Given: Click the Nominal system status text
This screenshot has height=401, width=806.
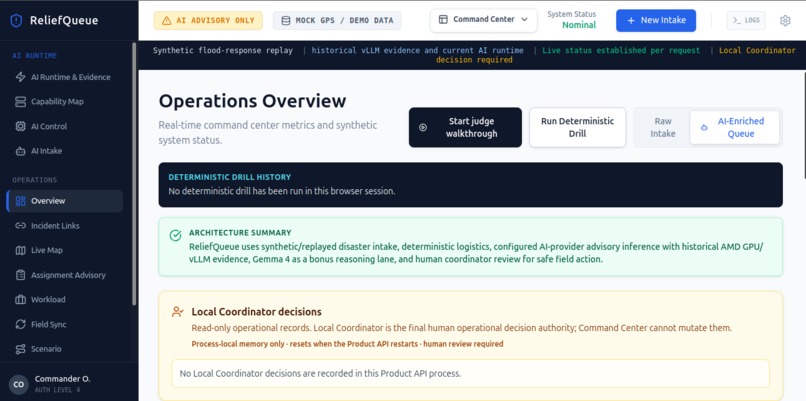Looking at the screenshot, I should [579, 25].
